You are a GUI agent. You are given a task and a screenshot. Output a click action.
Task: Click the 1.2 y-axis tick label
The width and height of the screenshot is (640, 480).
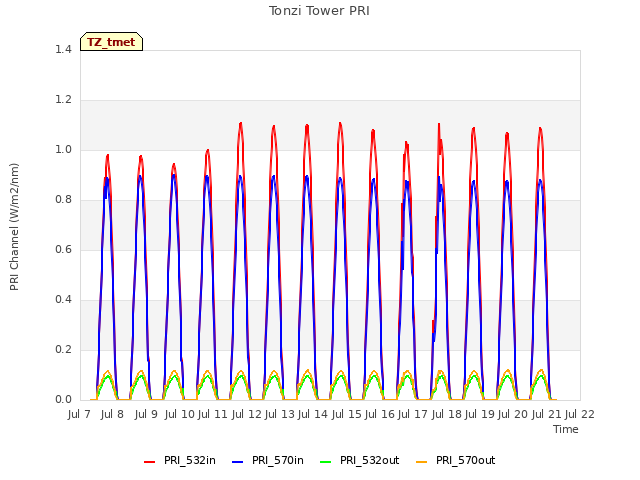(63, 100)
